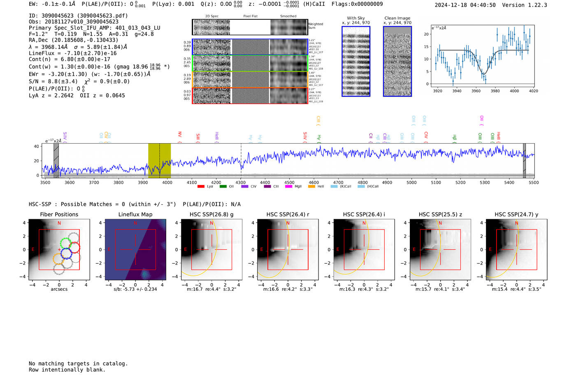Click the hatched gray band near 3550
The width and height of the screenshot is (576, 392).
click(x=56, y=160)
